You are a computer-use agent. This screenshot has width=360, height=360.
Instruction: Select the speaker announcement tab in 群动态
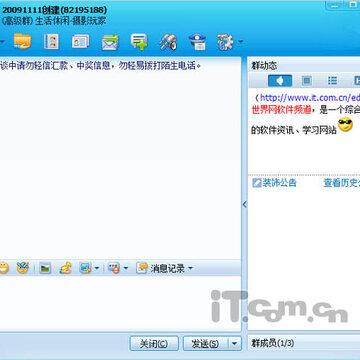[x=280, y=81]
